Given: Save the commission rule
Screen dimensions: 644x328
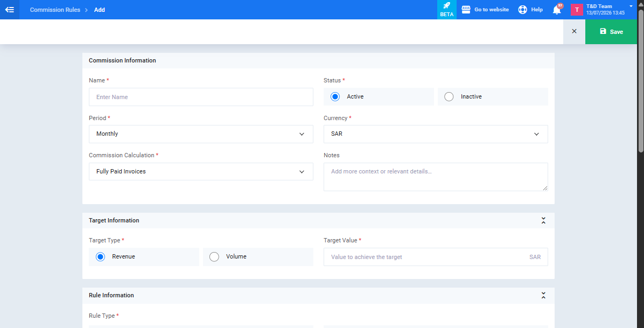Looking at the screenshot, I should click(x=611, y=31).
